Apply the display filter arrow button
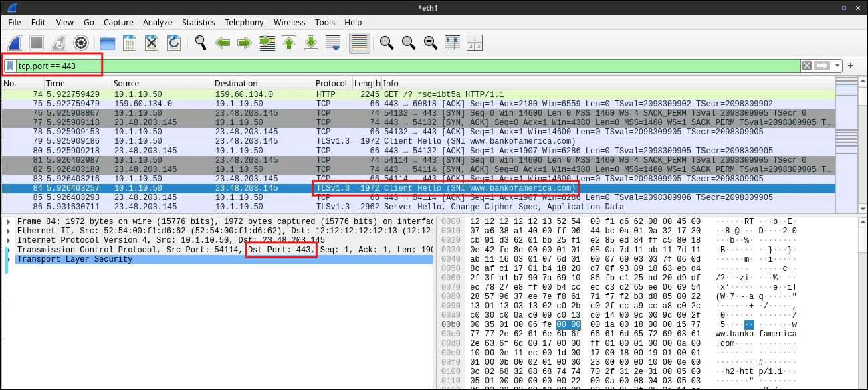The height and width of the screenshot is (390, 868). 823,66
